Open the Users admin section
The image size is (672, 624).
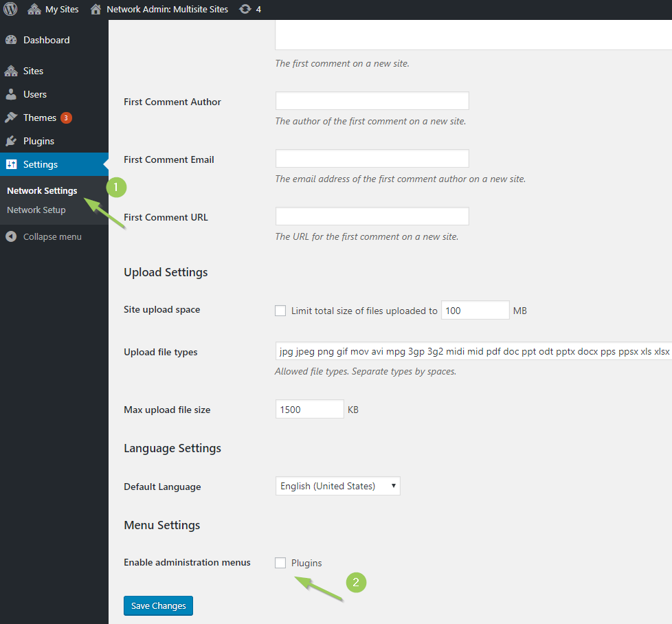tap(33, 93)
